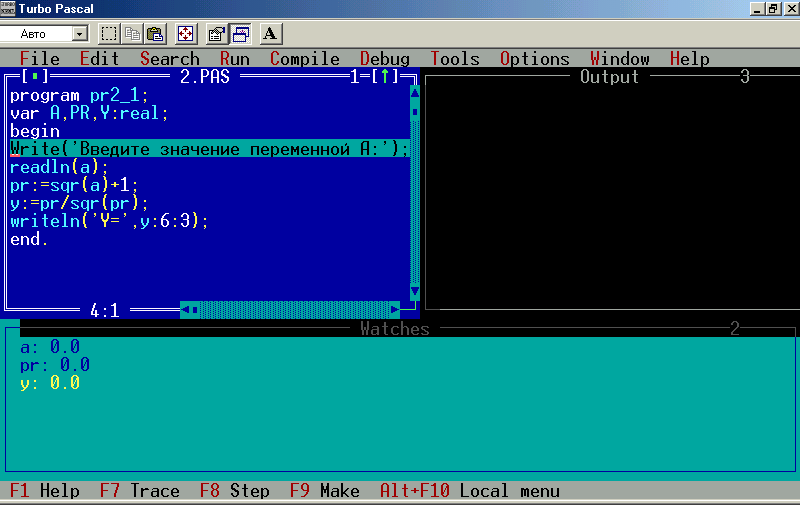Click the 'program pr2_1;' code line

79,95
